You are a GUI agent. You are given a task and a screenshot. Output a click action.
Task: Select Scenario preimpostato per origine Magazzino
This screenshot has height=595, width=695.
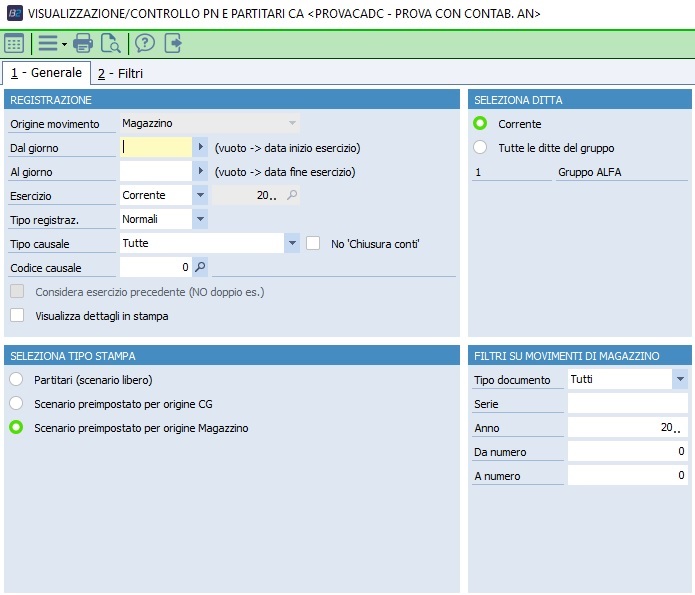(16, 427)
